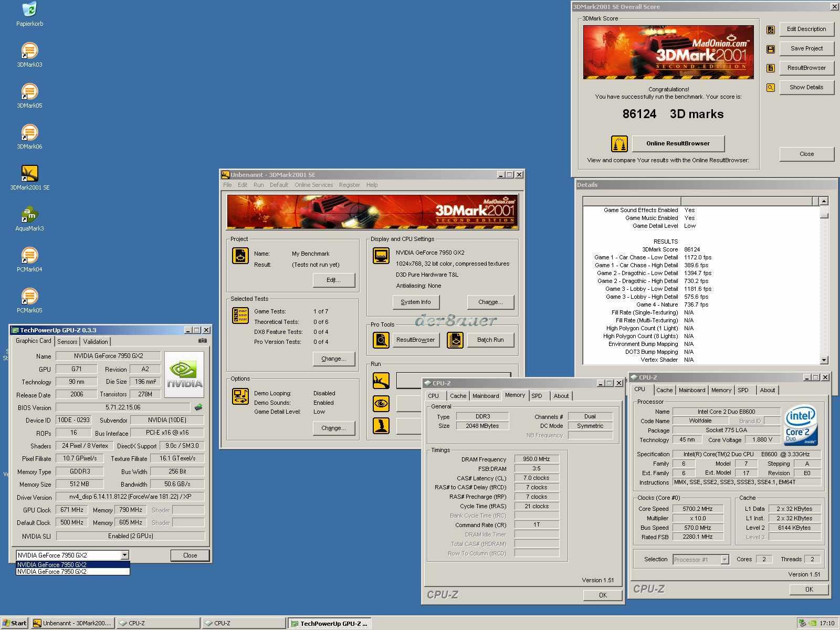Click the NVIDIA logo in GPU-Z
840x630 pixels.
coord(184,374)
